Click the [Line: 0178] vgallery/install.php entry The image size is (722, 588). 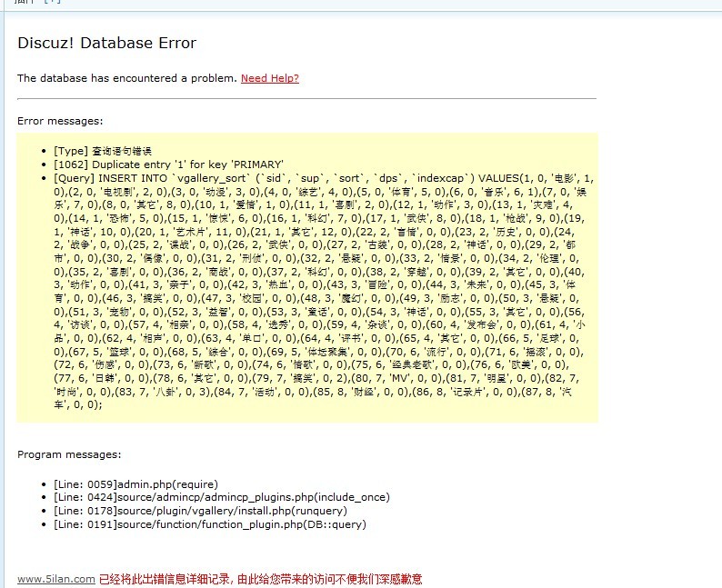tap(200, 511)
